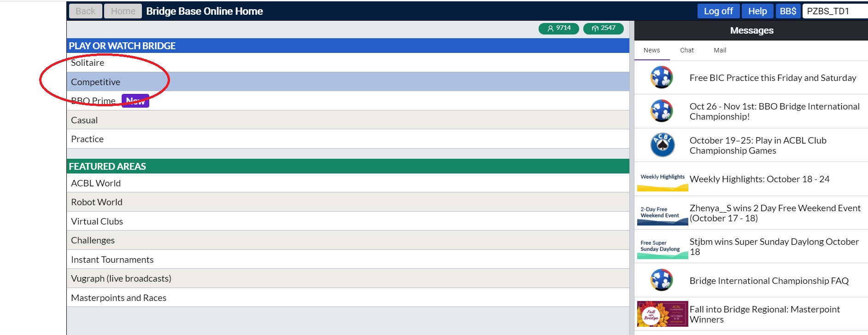Switch to the Mail tab
The height and width of the screenshot is (335, 868).
pyautogui.click(x=720, y=50)
